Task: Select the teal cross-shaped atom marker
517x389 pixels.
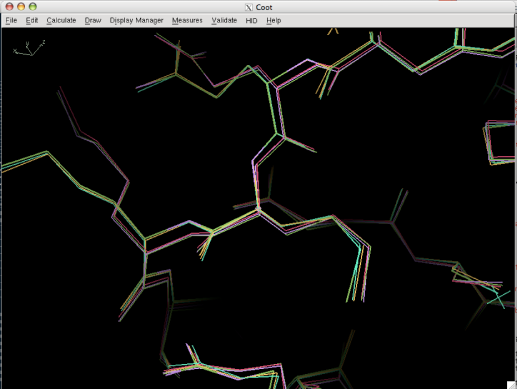Action: pos(499,299)
